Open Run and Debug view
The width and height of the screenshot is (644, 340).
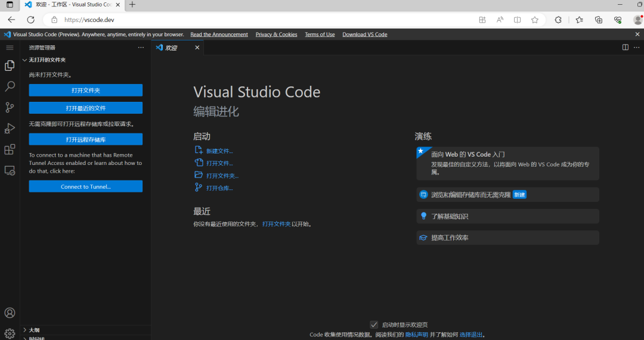coord(10,129)
